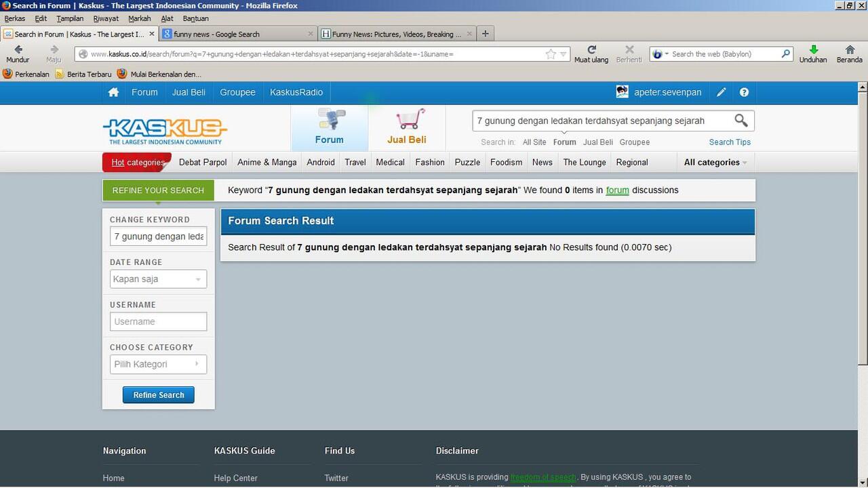Search in All Site option

[x=534, y=142]
